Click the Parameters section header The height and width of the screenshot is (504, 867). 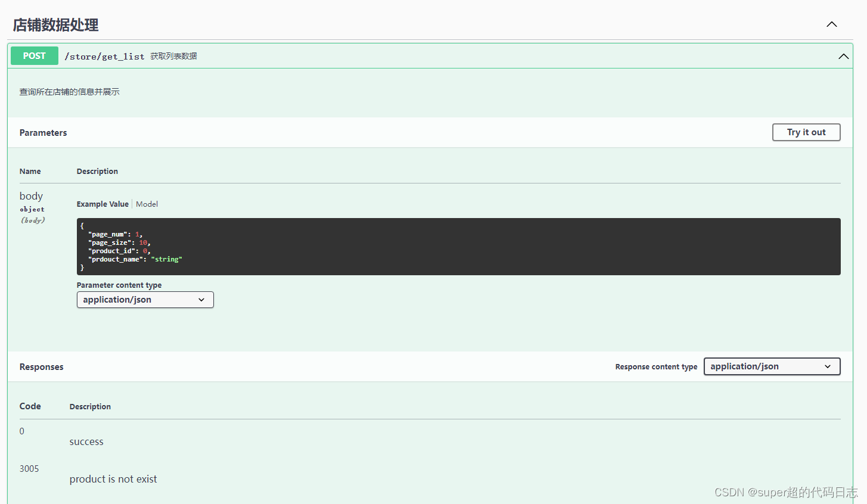click(43, 133)
